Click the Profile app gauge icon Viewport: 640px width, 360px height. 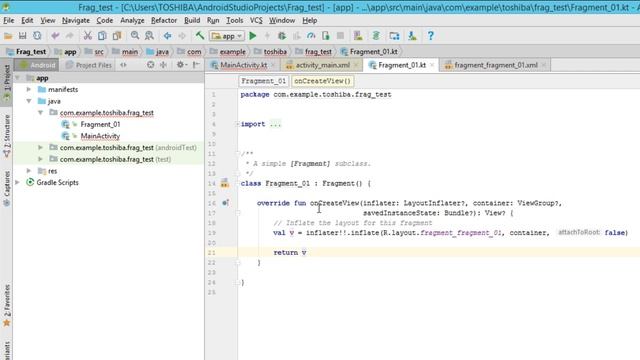tap(311, 36)
